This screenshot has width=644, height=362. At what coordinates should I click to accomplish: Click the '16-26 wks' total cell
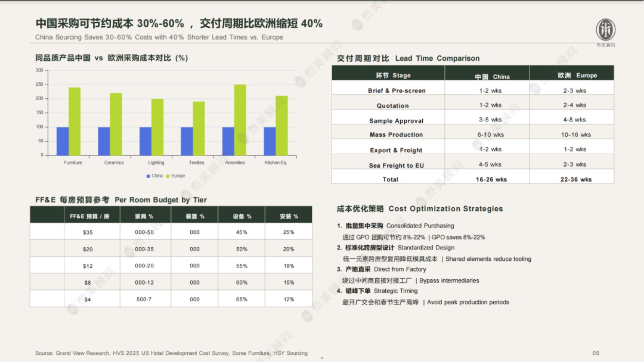(x=491, y=179)
